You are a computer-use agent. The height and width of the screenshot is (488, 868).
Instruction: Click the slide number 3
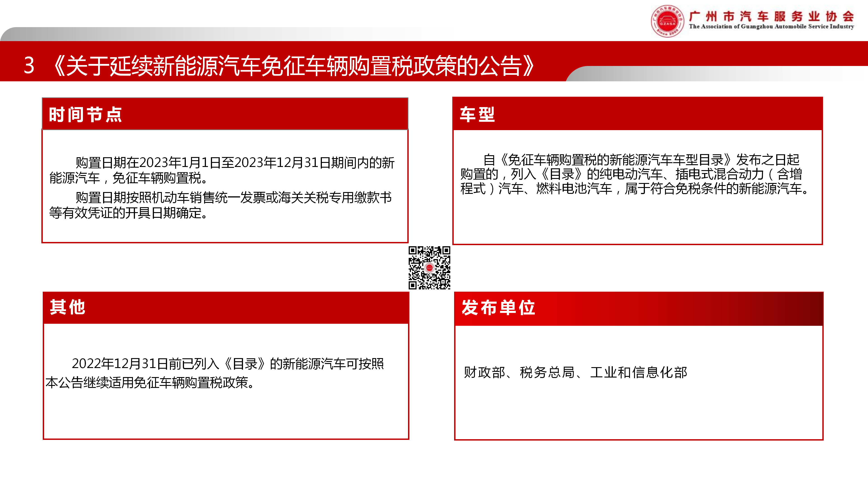coord(29,65)
